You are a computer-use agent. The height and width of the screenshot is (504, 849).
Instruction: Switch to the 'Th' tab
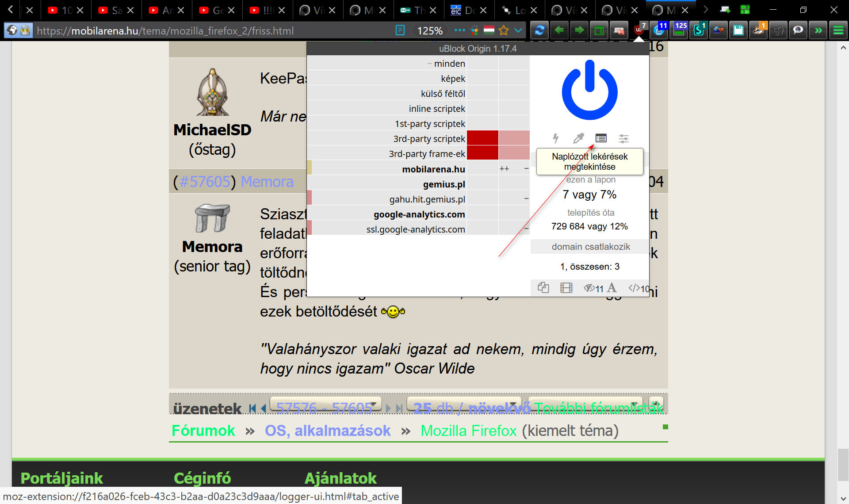pos(419,10)
